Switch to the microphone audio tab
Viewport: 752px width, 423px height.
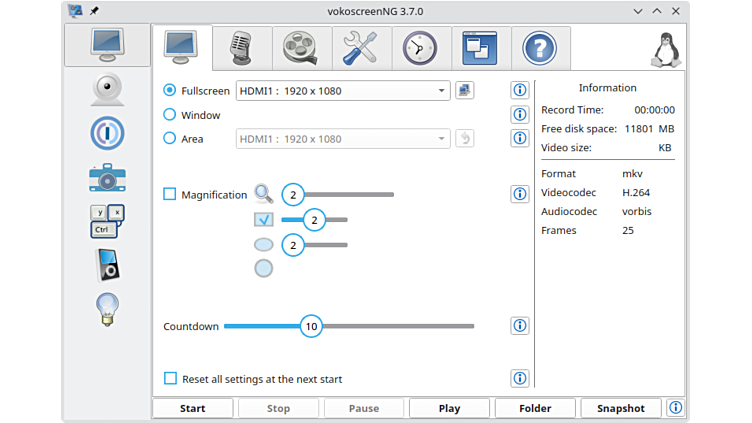pos(241,48)
